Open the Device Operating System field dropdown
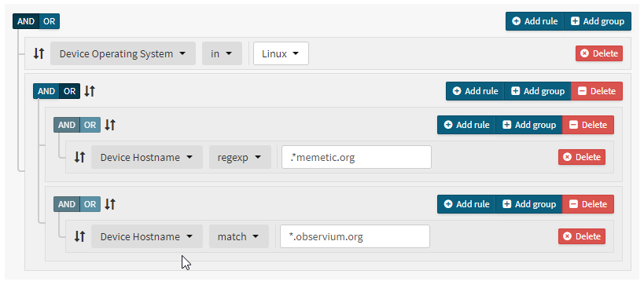The width and height of the screenshot is (644, 285). [123, 53]
